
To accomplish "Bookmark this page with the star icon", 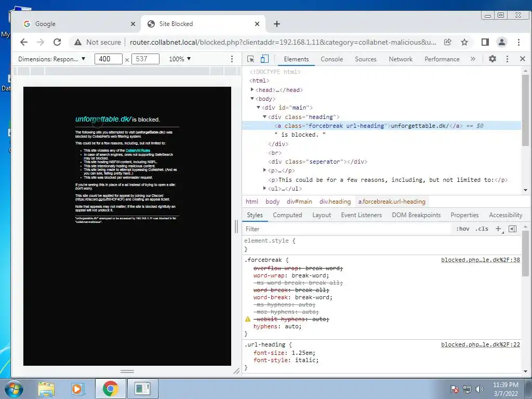I will [x=464, y=42].
